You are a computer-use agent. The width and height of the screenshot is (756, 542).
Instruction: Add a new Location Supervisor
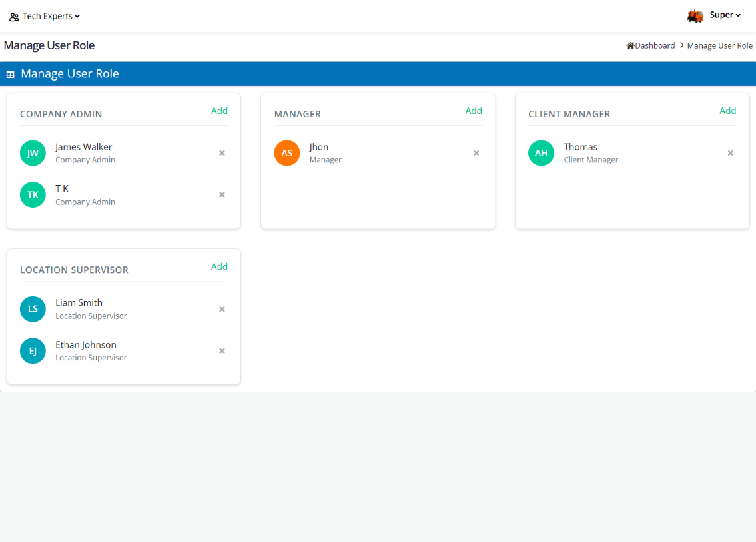(219, 266)
